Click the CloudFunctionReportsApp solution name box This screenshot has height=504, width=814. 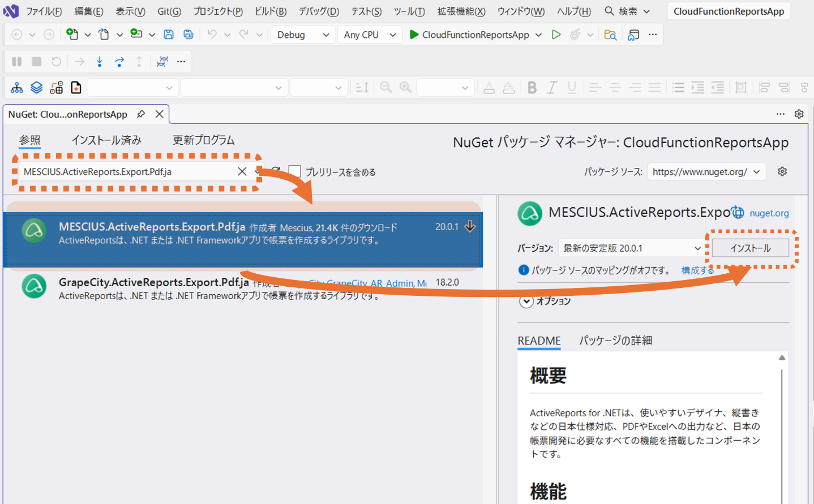(729, 11)
